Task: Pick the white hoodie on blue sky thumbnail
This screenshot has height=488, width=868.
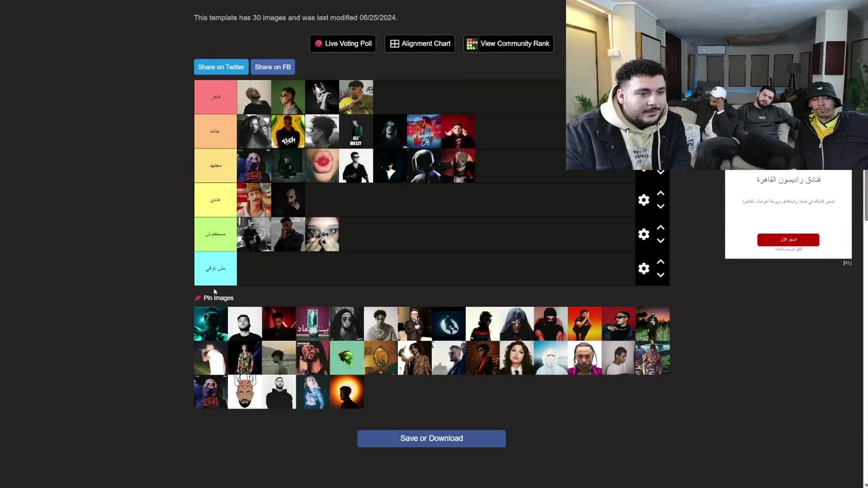Action: tap(551, 358)
